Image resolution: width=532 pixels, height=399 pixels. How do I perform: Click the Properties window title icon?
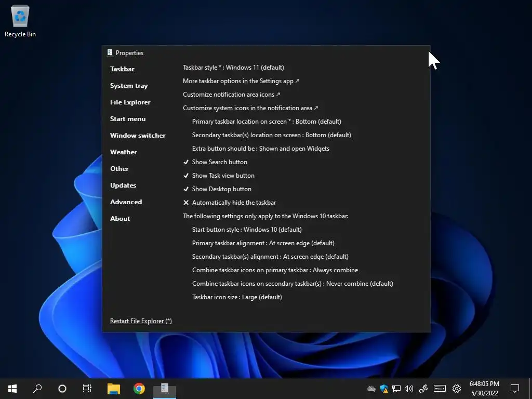pyautogui.click(x=110, y=52)
